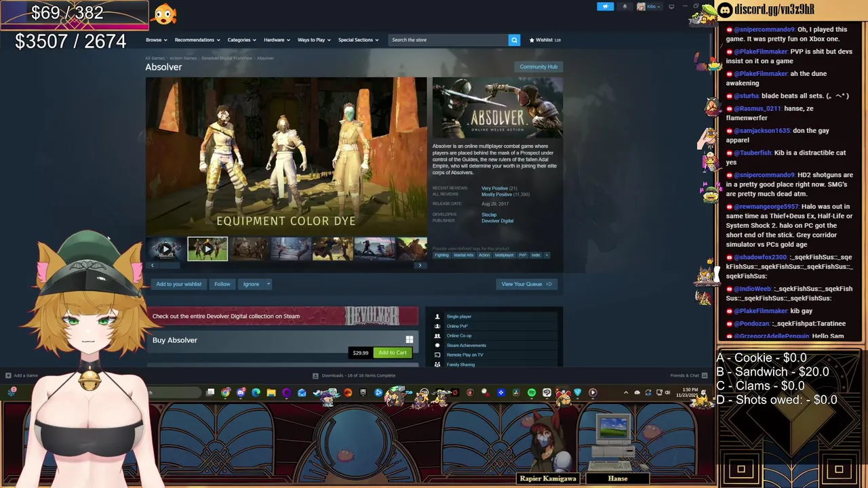Click the PvP tag

[x=523, y=255]
